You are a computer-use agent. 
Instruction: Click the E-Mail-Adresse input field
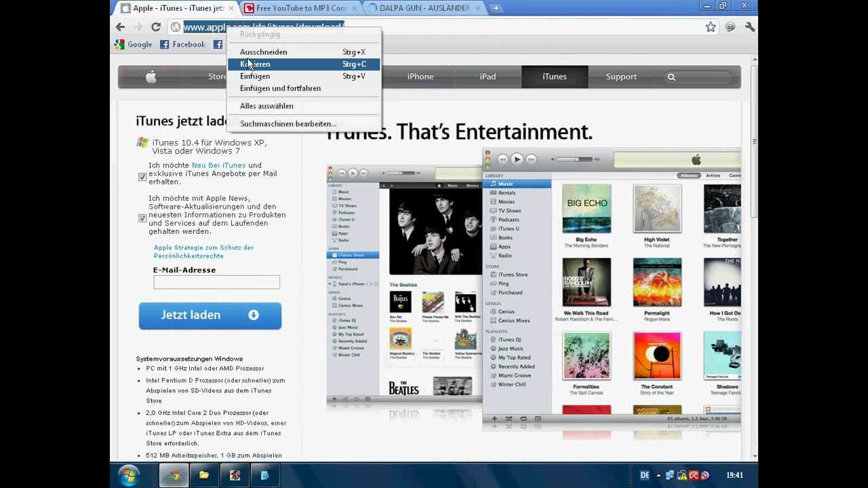coord(216,283)
